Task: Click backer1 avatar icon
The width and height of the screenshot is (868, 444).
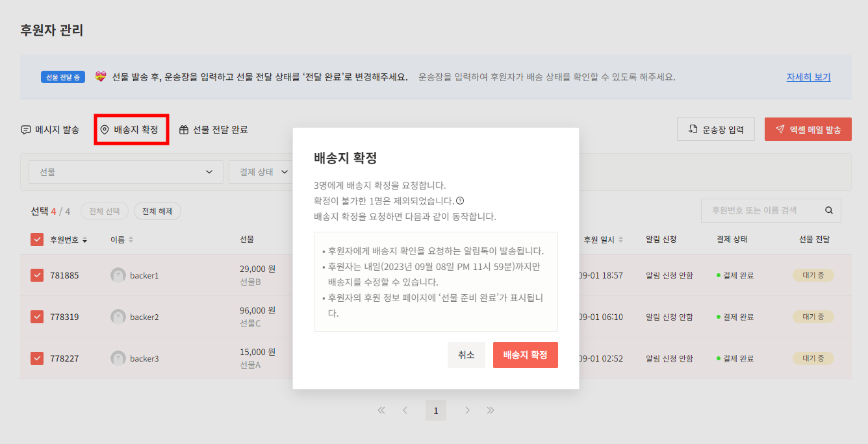Action: (x=118, y=275)
